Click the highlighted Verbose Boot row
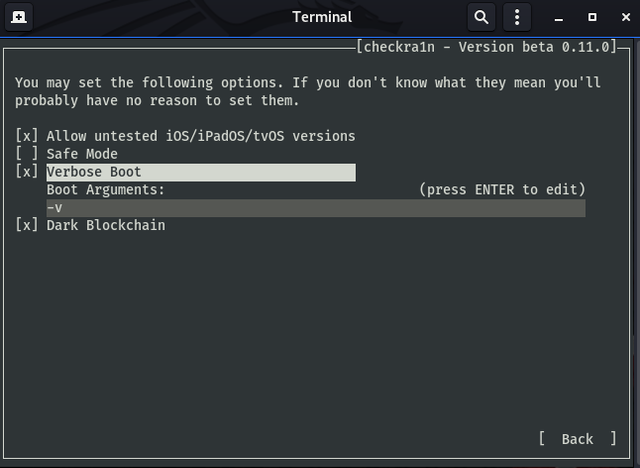The image size is (640, 468). [x=201, y=172]
